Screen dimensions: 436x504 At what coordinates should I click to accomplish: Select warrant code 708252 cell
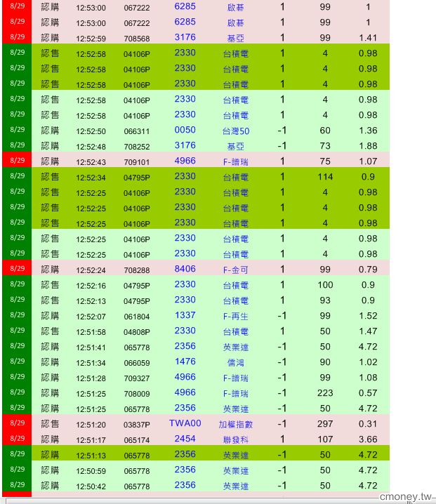(x=137, y=147)
